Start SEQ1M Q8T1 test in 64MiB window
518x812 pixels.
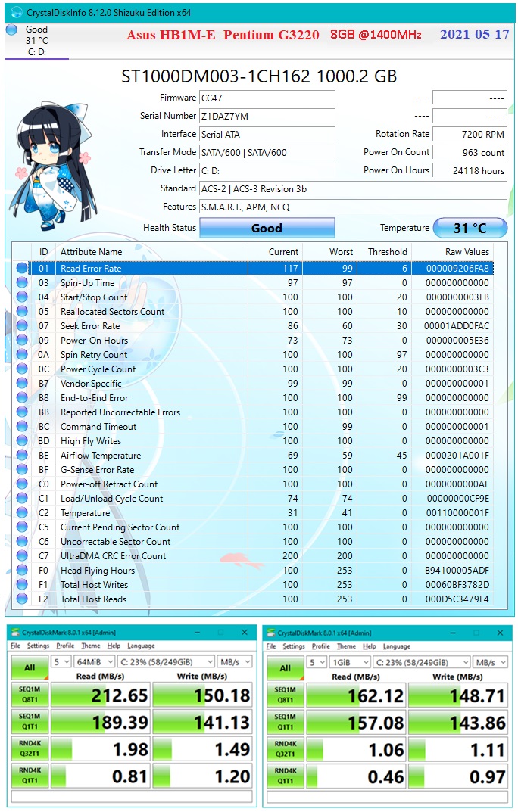click(30, 695)
